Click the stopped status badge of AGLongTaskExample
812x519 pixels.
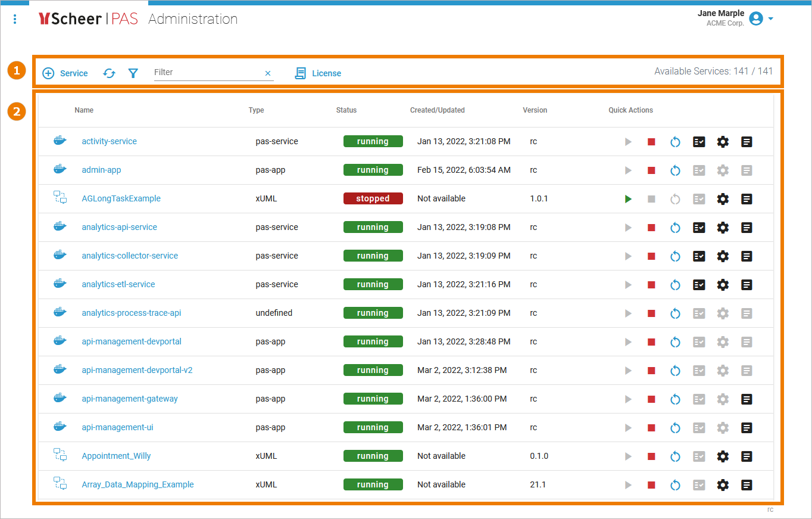point(373,198)
